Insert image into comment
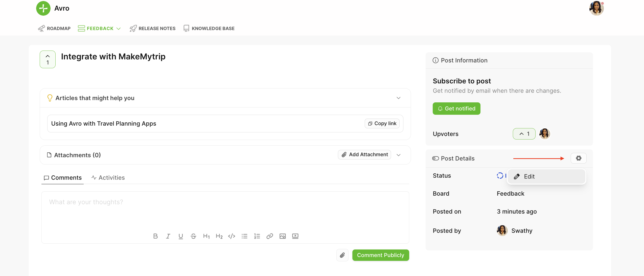Screen dimensions: 644x276 (x=283, y=236)
